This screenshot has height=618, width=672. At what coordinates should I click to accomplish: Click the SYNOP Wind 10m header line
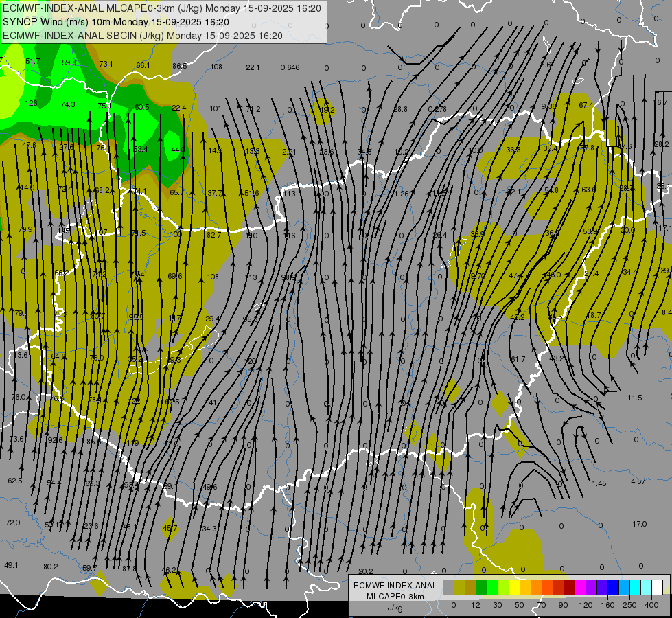click(x=116, y=22)
